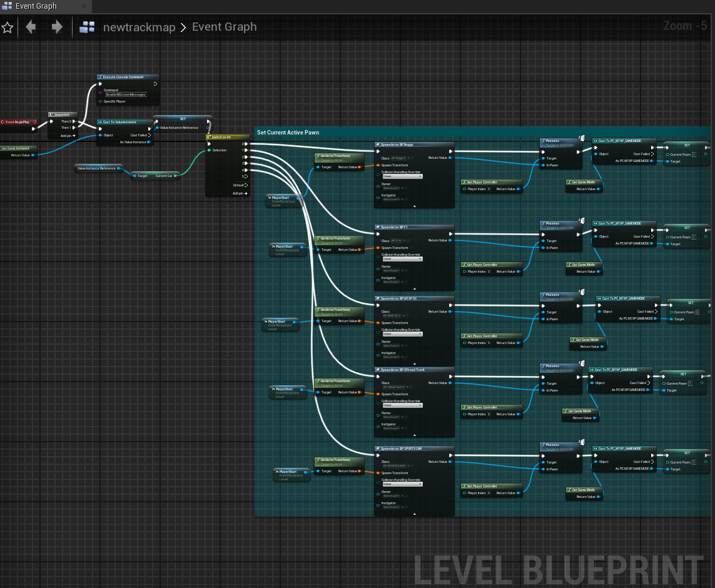
Task: Click the blueprint icon beside newtrackmap
Action: point(87,28)
